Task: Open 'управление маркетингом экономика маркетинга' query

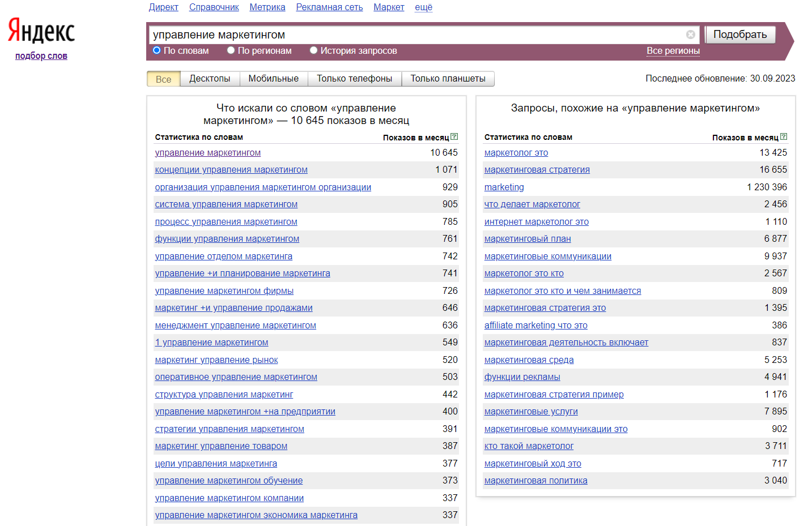Action: point(256,515)
